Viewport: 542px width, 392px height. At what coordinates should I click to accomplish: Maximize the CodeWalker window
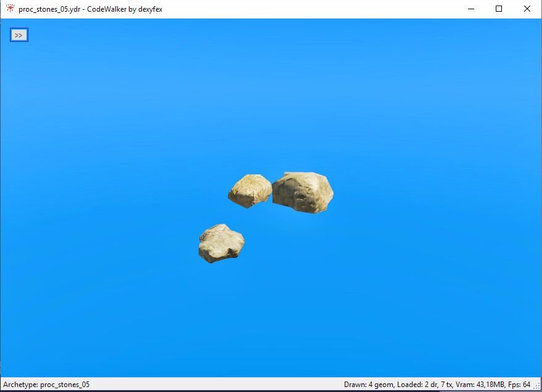499,9
